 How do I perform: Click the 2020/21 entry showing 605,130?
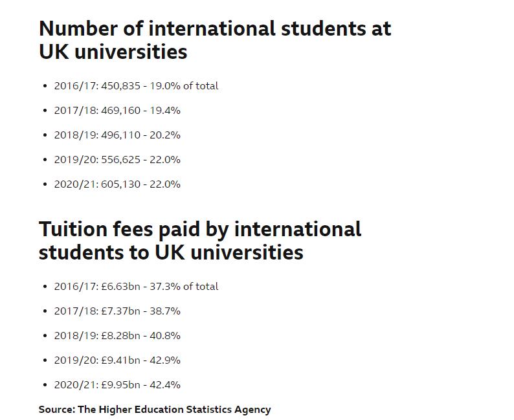point(117,184)
